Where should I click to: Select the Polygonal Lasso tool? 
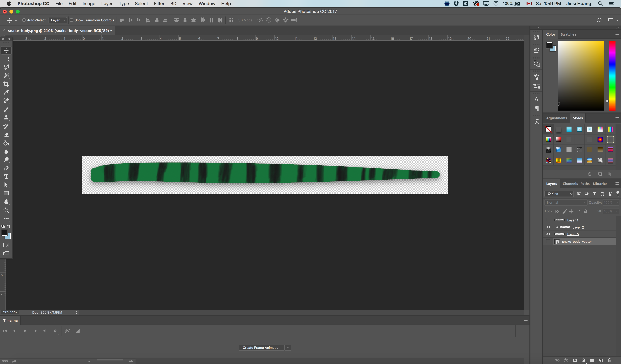(6, 67)
